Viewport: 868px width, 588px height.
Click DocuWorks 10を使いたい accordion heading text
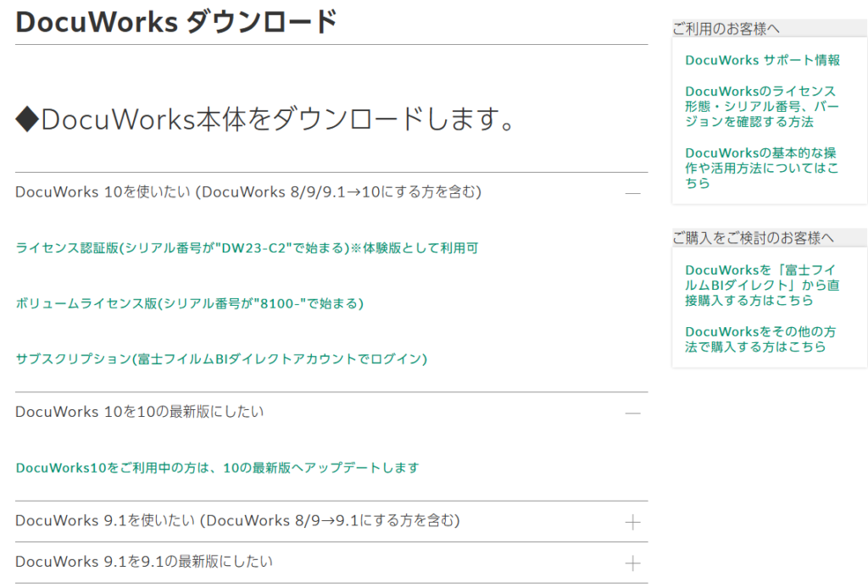click(x=248, y=192)
